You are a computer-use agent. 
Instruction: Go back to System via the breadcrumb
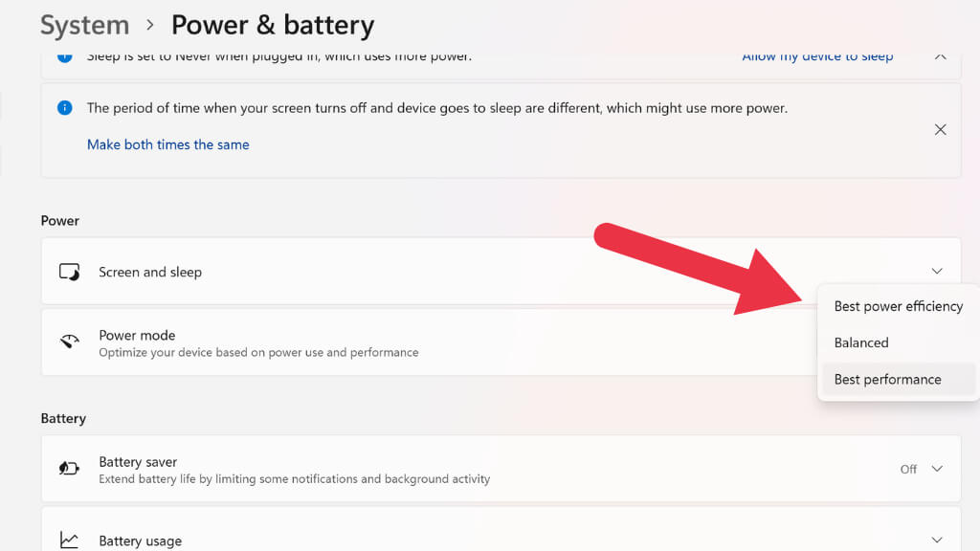point(84,25)
